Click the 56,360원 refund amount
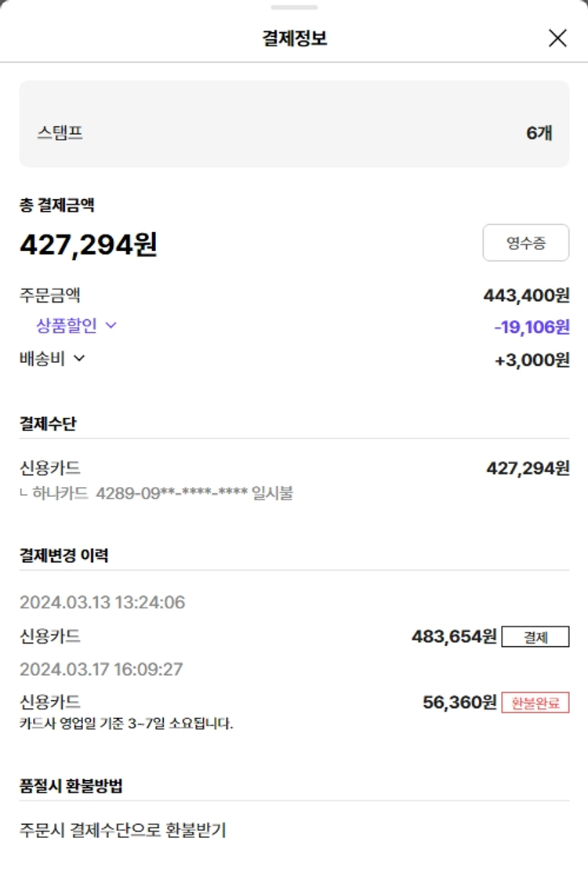Viewport: 588px width, 893px height. [459, 702]
